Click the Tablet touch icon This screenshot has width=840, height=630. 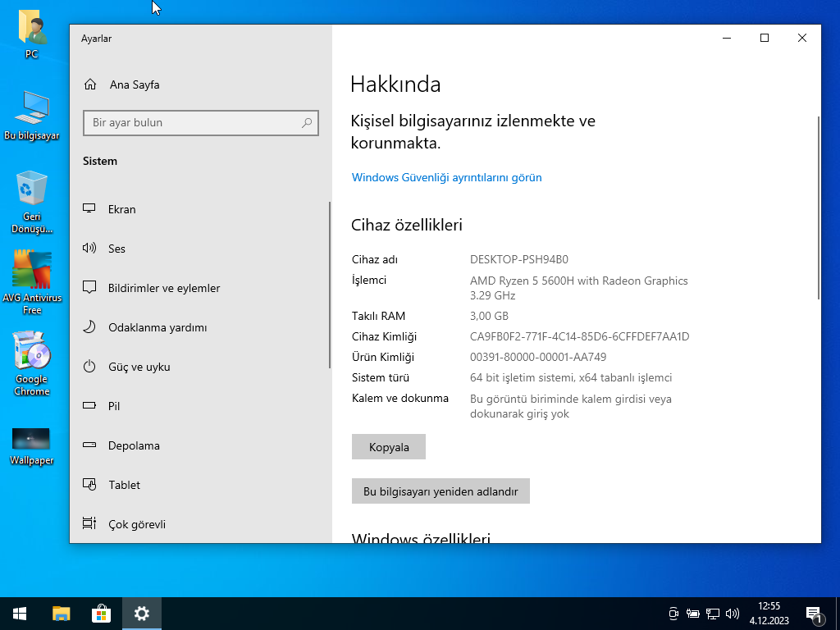coord(89,484)
